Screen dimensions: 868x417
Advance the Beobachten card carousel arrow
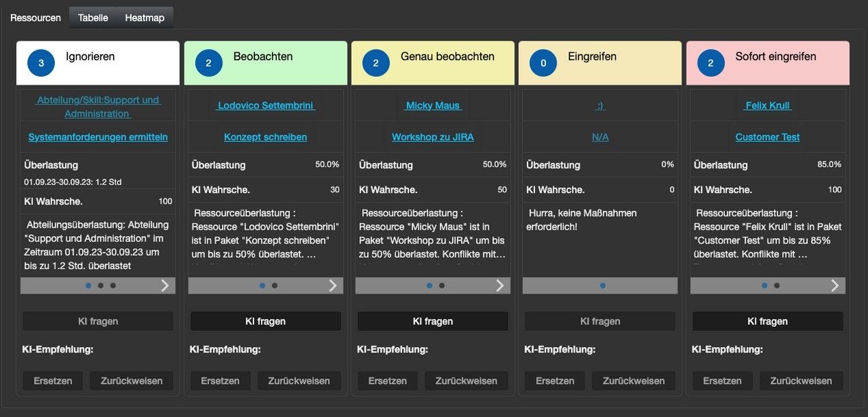coord(332,285)
